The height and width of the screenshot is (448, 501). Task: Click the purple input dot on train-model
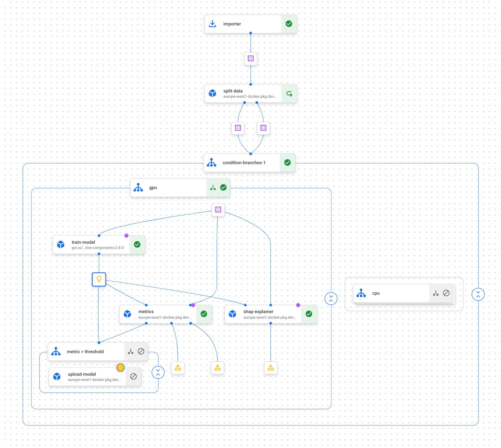[x=126, y=236]
